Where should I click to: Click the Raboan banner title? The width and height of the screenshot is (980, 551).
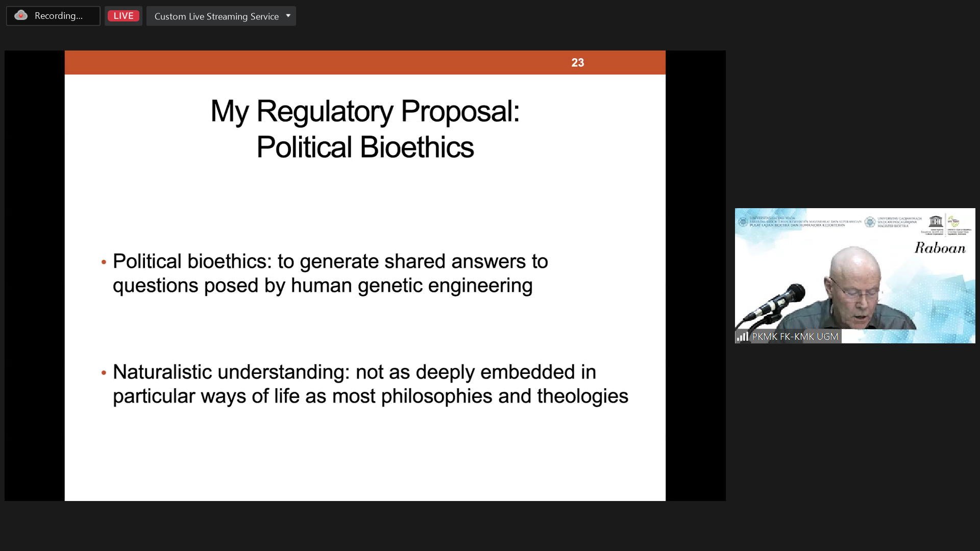click(x=941, y=248)
